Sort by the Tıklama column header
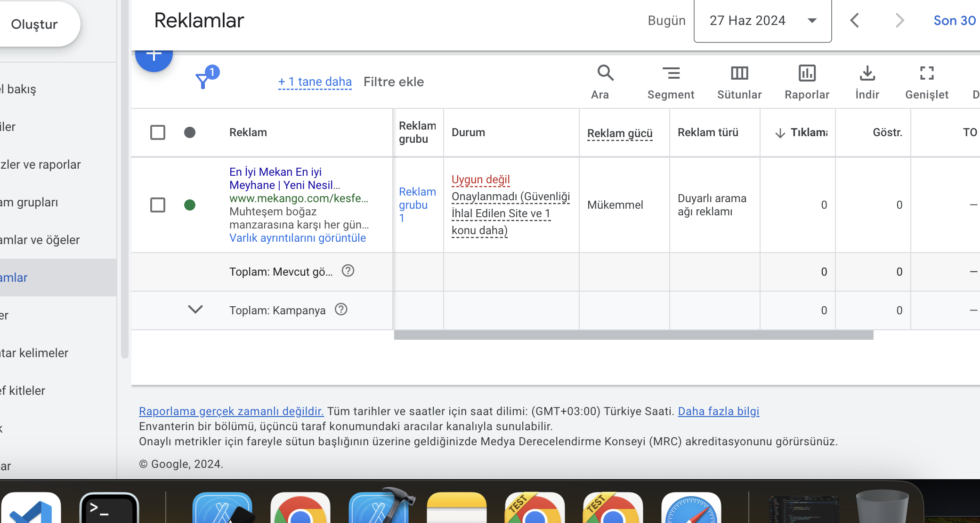The image size is (980, 523). pyautogui.click(x=801, y=132)
